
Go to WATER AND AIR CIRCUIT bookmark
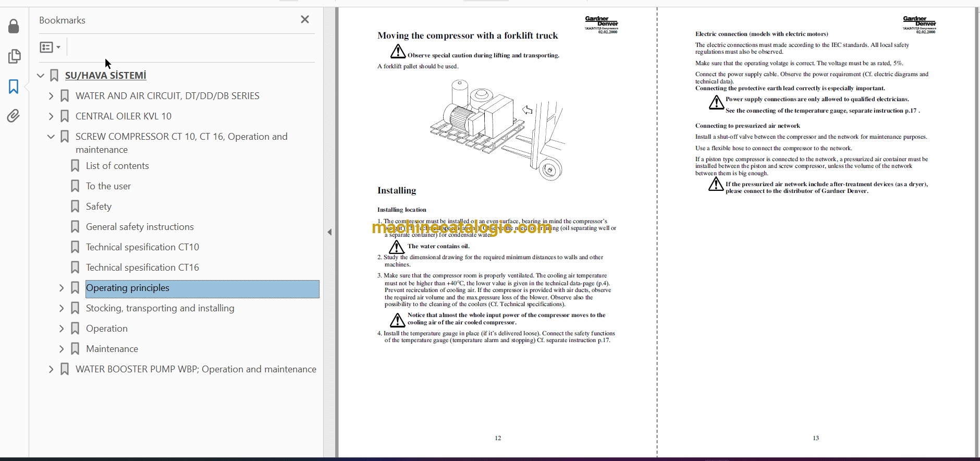pos(167,96)
